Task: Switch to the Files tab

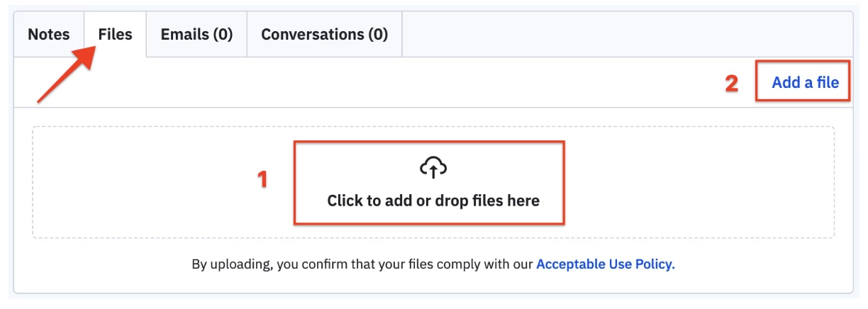Action: [x=116, y=34]
